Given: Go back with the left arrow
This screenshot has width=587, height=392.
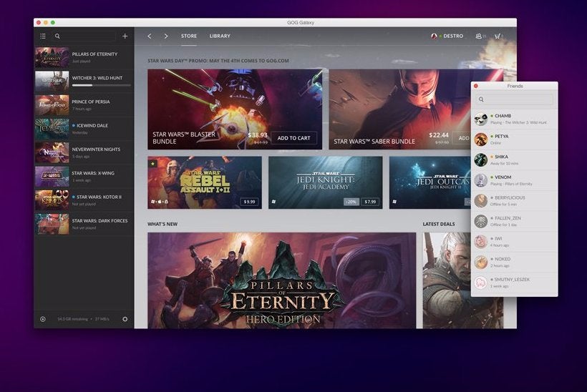Looking at the screenshot, I should [150, 36].
